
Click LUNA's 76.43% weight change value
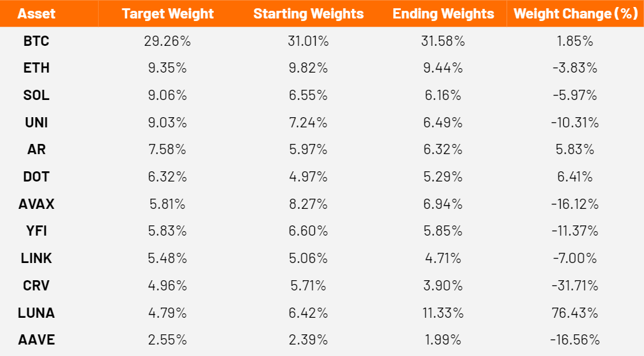575,313
